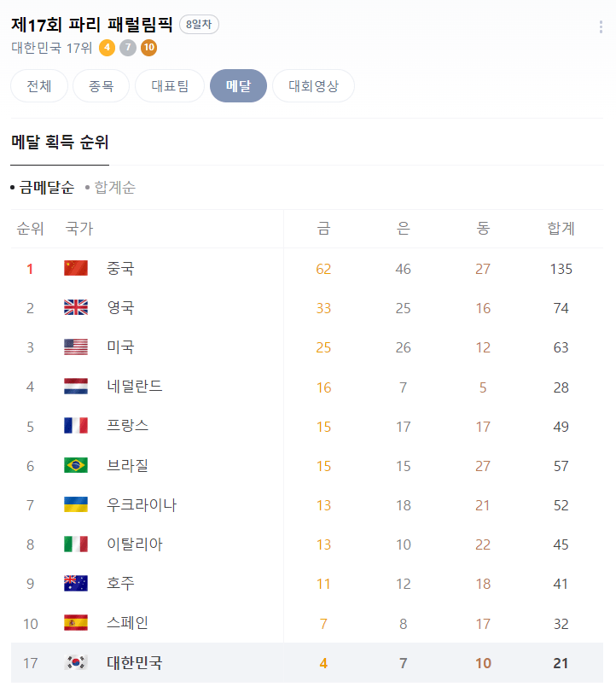Click the South Korea flag icon
616x687 pixels.
76,663
